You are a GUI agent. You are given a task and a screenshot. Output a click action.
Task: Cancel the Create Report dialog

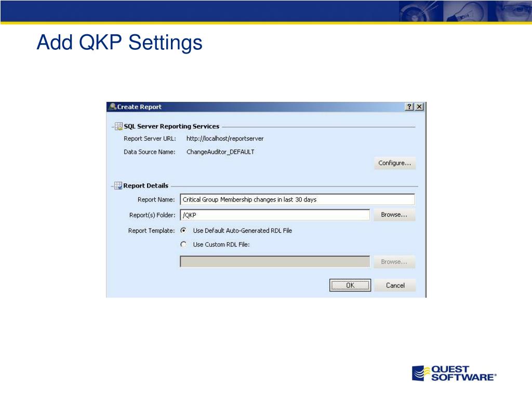[395, 285]
